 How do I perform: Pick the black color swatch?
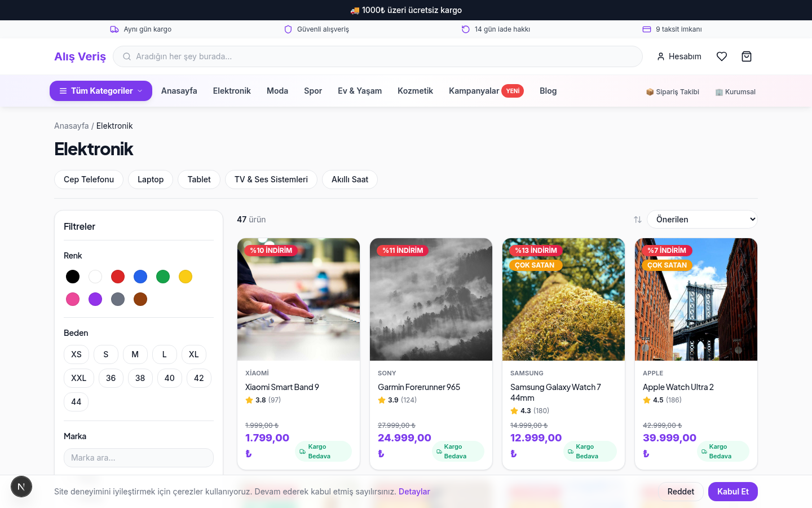click(x=73, y=277)
